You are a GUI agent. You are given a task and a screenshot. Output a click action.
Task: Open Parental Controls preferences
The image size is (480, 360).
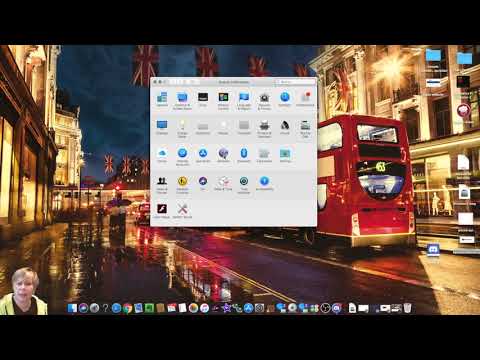point(182,181)
